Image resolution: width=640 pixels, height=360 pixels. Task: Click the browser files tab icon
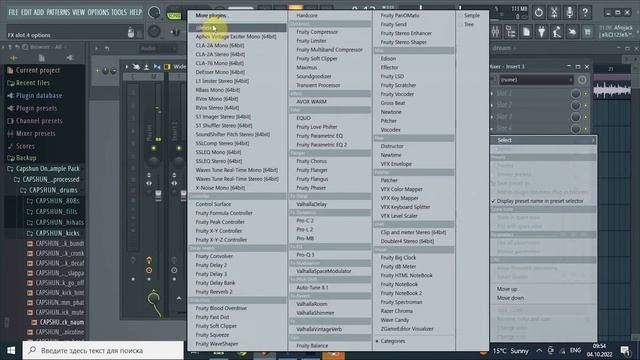(x=42, y=58)
